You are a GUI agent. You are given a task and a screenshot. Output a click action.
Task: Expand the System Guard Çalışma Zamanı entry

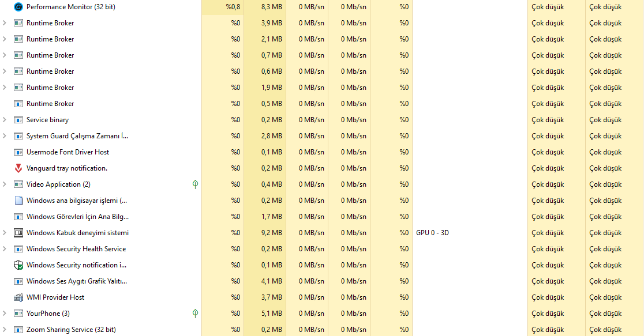click(5, 136)
